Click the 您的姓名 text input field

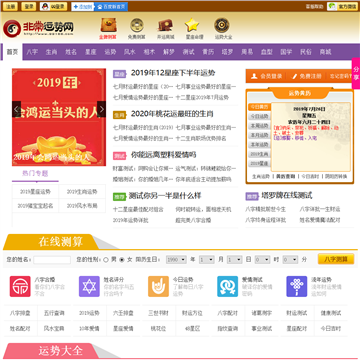(x=52, y=260)
